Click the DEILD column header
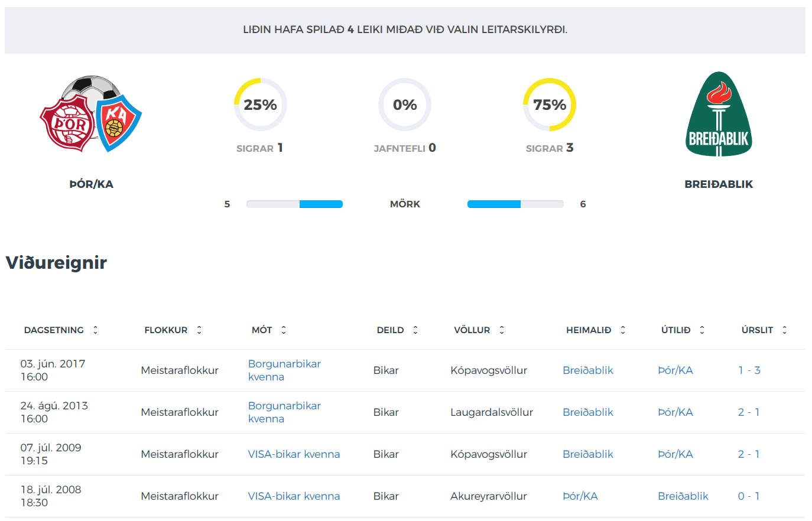Image resolution: width=812 pixels, height=521 pixels. tap(391, 330)
